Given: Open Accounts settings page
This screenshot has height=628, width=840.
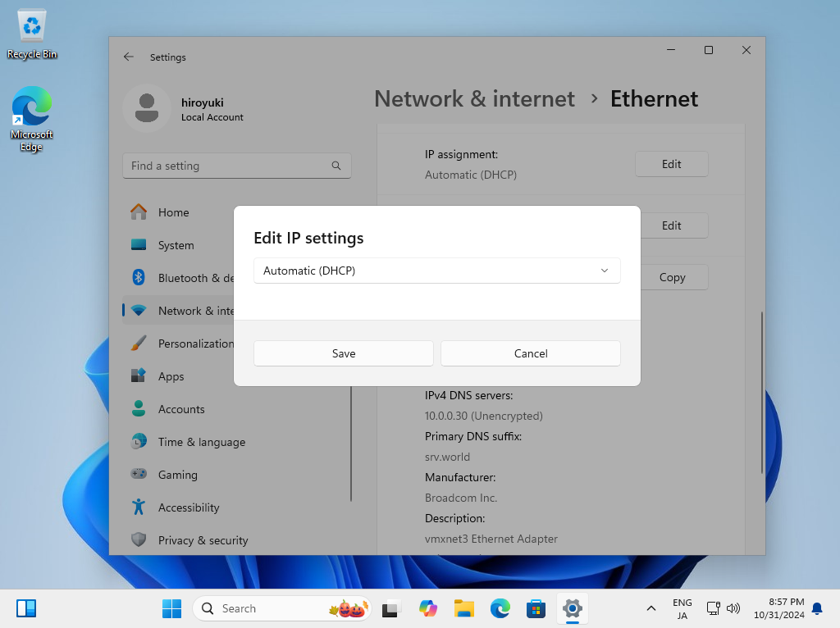Looking at the screenshot, I should [180, 409].
